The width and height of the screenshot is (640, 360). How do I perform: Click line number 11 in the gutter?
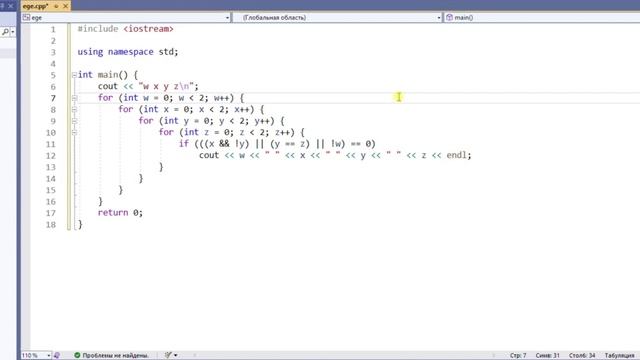pos(51,144)
